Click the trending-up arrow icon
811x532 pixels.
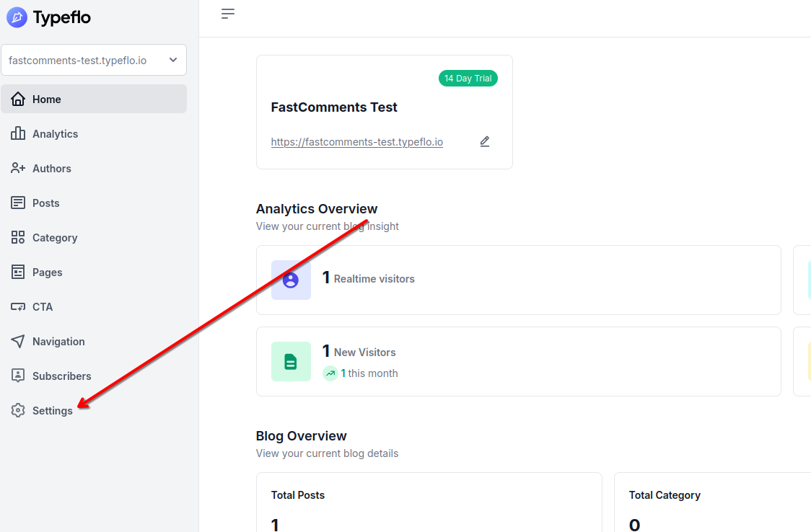coord(330,373)
